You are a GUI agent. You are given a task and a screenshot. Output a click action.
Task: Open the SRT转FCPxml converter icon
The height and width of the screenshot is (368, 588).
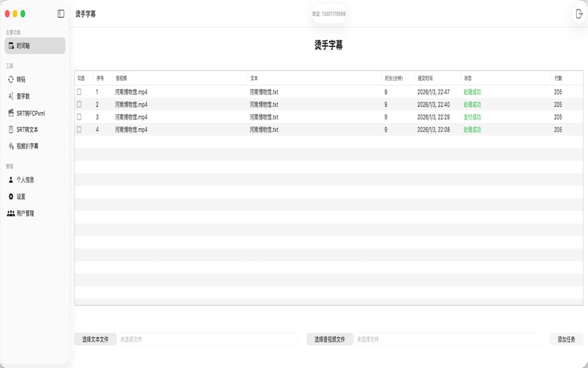(11, 113)
